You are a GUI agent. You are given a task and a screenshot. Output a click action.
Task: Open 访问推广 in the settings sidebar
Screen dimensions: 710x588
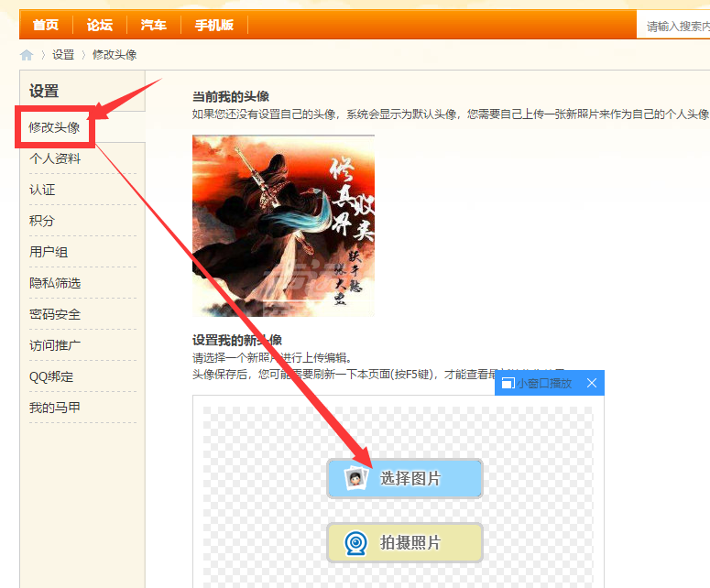(x=55, y=346)
